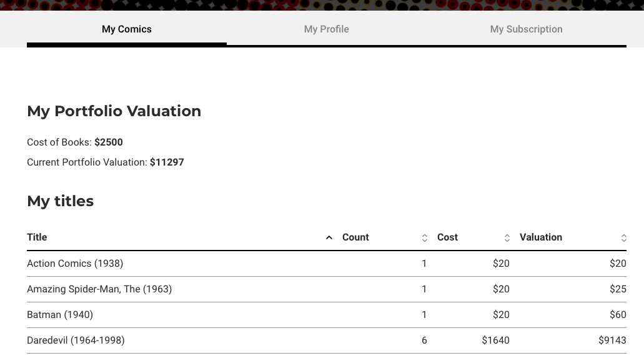Switch to the My Profile tab
The image size is (644, 358).
(327, 29)
